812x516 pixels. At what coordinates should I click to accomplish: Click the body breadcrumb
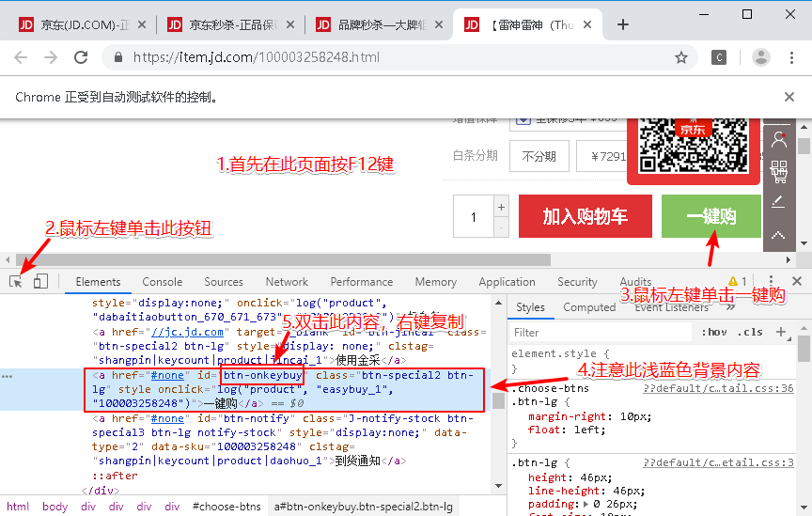(x=55, y=507)
